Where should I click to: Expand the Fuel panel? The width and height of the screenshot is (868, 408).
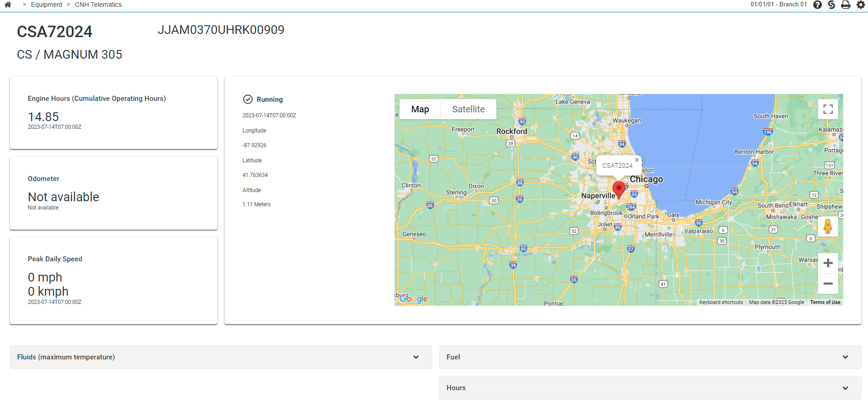[x=650, y=357]
